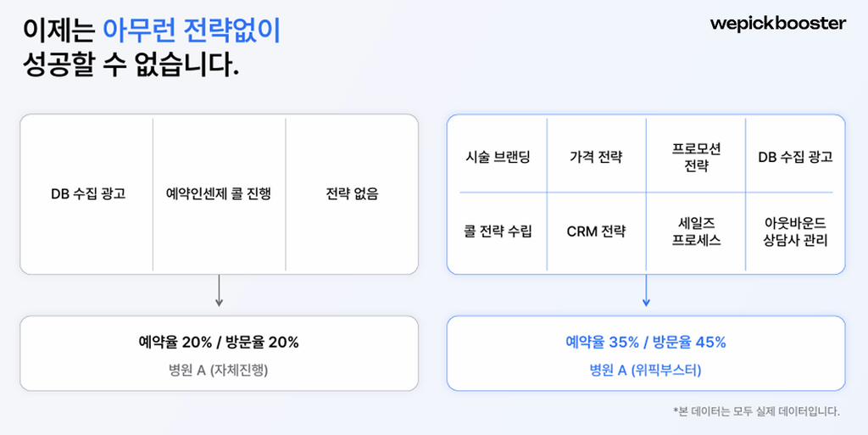Image resolution: width=868 pixels, height=435 pixels.
Task: Click the '병원 A (위픽부스터)' label
Action: tap(645, 370)
